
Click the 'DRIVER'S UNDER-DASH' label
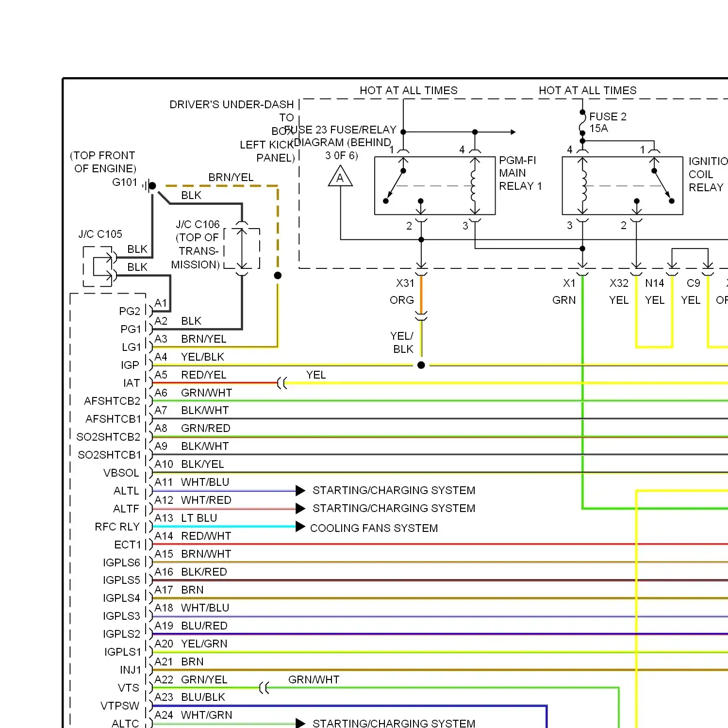tap(232, 104)
